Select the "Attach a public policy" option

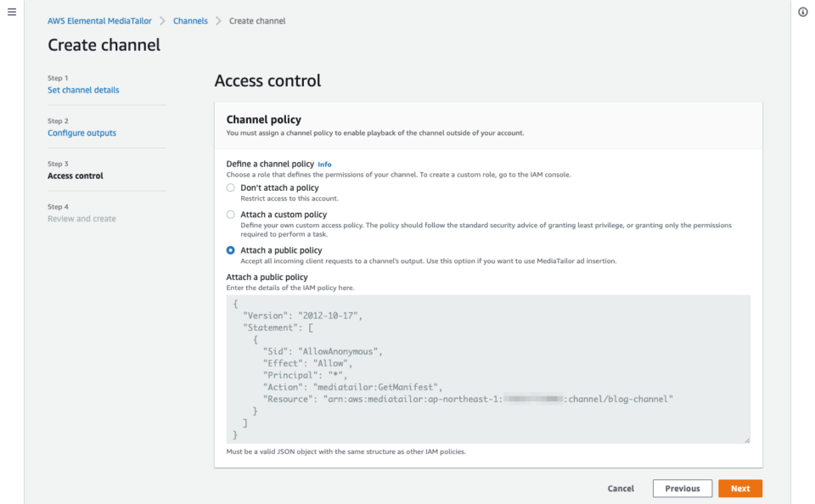point(230,249)
